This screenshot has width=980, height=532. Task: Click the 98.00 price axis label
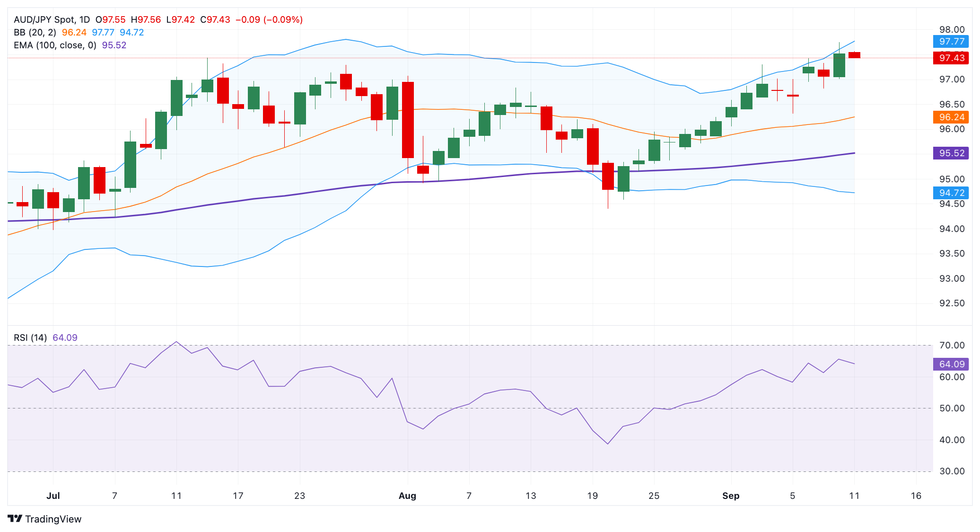[952, 30]
